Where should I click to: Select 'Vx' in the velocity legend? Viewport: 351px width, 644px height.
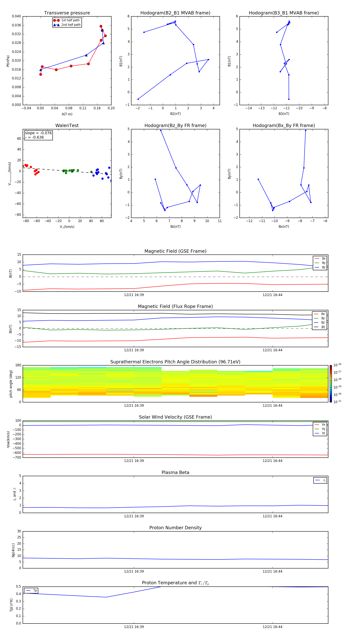pyautogui.click(x=320, y=424)
